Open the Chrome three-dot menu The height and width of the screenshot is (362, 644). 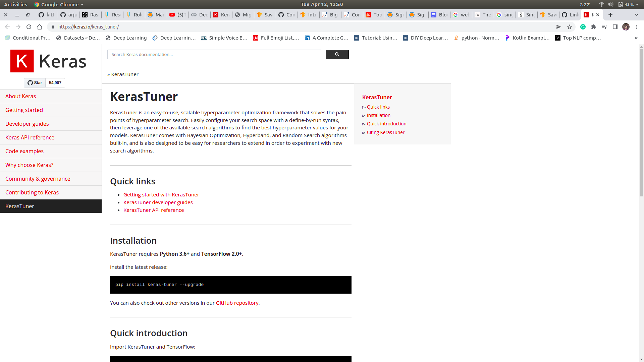tap(637, 27)
